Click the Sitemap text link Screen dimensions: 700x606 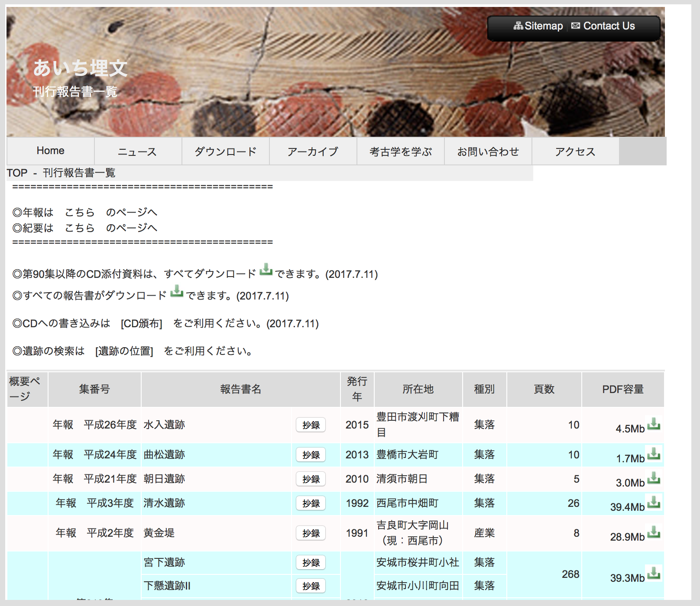544,26
